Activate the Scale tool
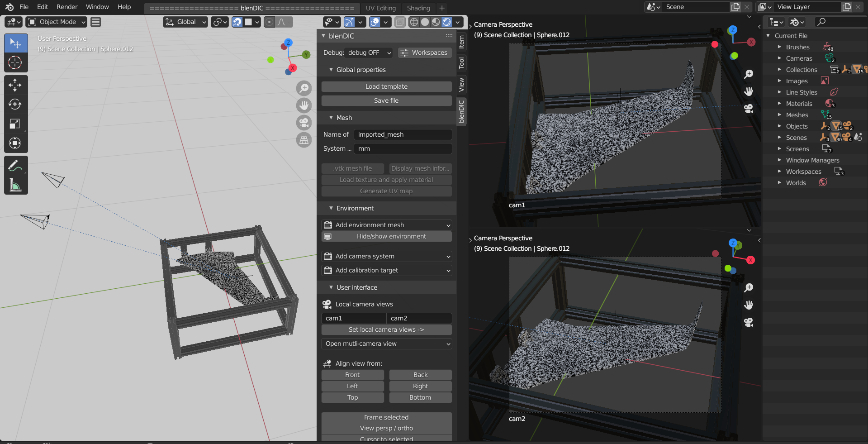 pos(16,124)
